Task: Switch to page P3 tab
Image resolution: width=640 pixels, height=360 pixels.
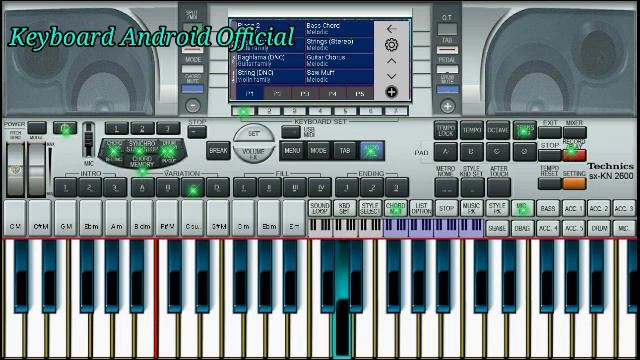Action: 304,93
